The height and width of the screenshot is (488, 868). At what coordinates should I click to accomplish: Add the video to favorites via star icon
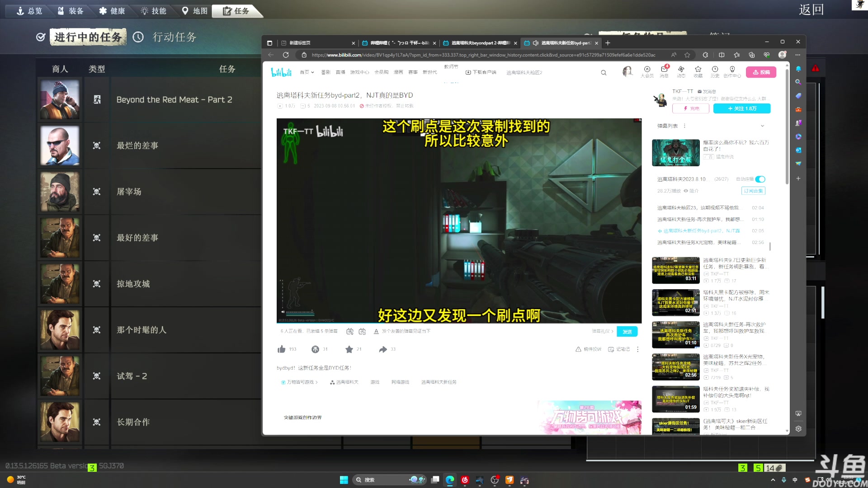point(349,349)
